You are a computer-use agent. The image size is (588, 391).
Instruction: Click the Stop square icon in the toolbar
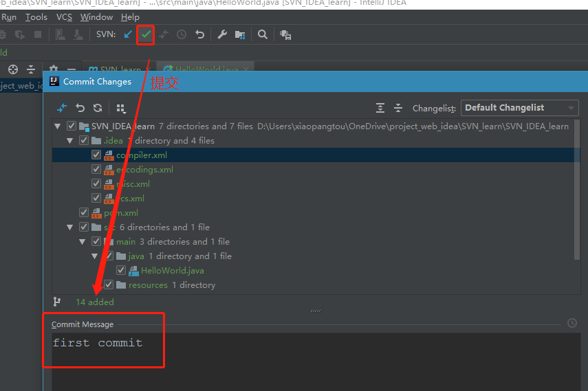(38, 34)
